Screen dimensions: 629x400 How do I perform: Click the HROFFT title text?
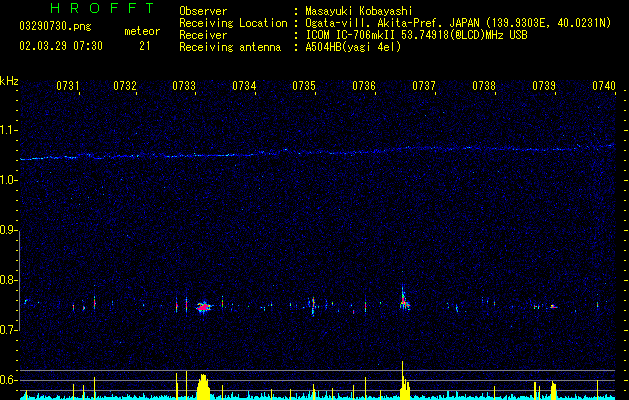click(102, 8)
